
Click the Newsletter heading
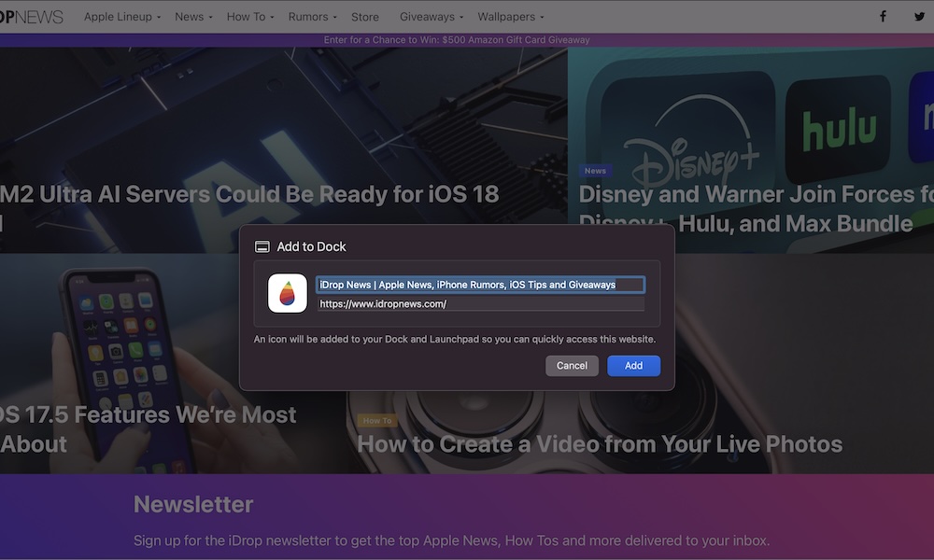click(193, 505)
